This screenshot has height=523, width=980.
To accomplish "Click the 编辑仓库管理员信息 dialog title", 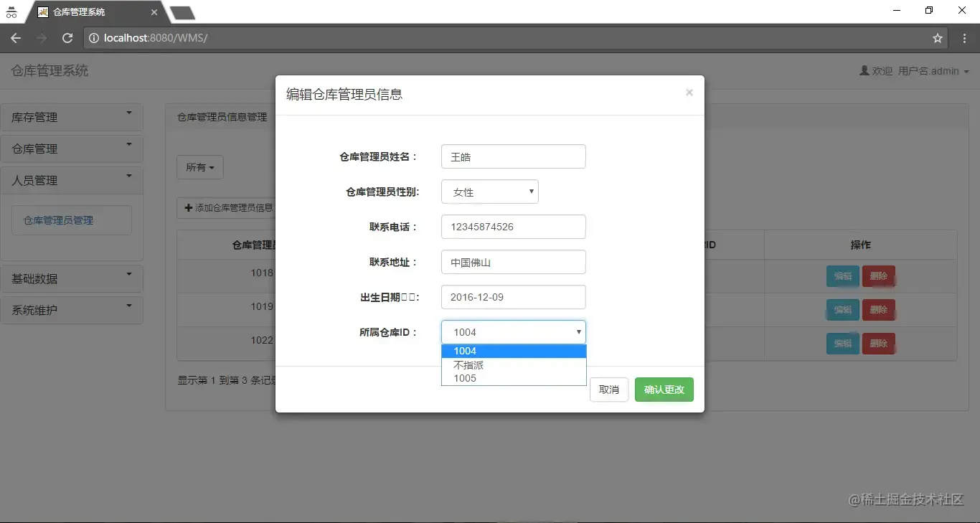I will click(x=344, y=94).
